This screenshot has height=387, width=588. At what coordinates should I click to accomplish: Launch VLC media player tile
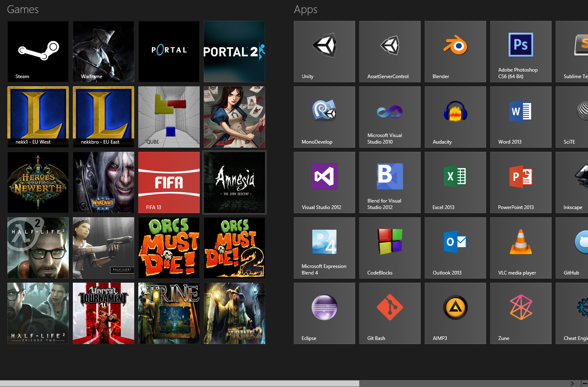click(521, 248)
